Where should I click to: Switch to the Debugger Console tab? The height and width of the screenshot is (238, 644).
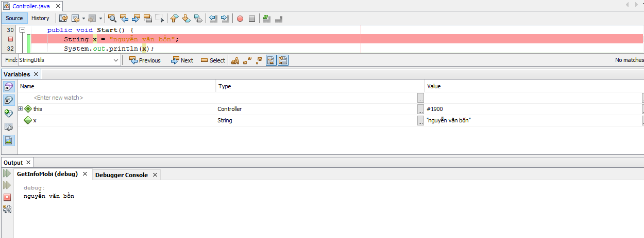click(x=122, y=175)
